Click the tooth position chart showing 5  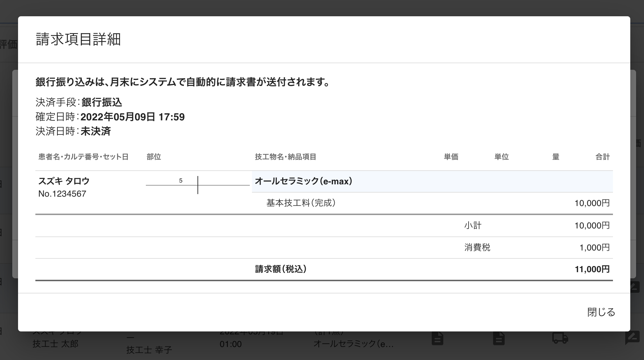coord(197,184)
